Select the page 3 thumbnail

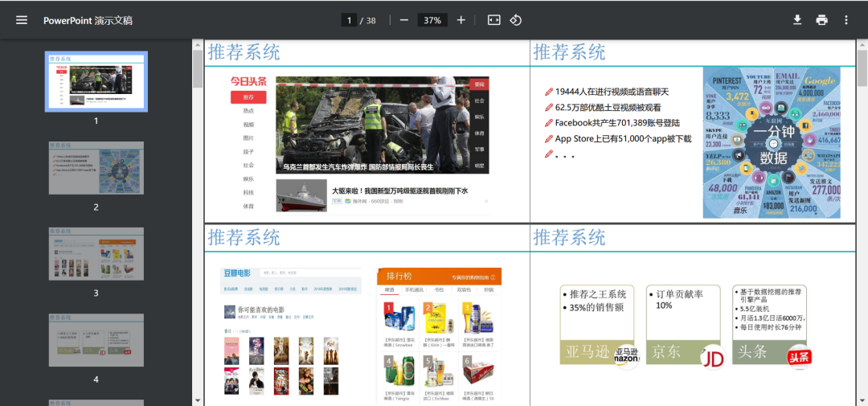point(96,254)
